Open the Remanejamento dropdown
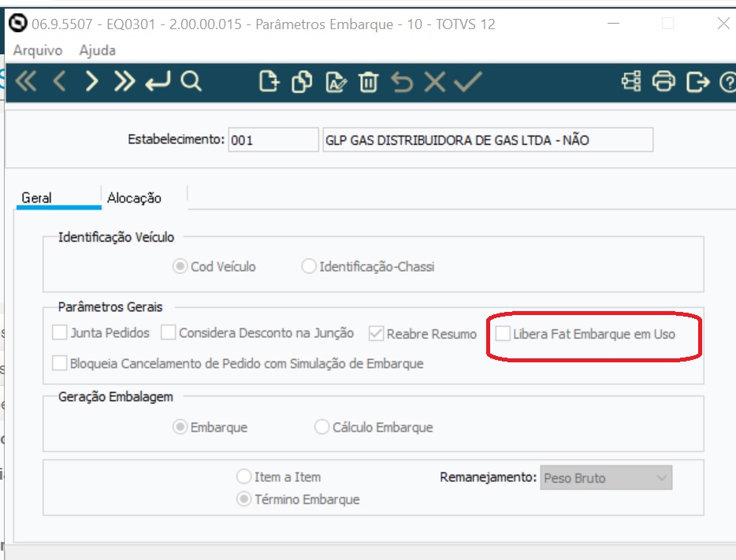Viewport: 736px width, 560px height. [605, 477]
